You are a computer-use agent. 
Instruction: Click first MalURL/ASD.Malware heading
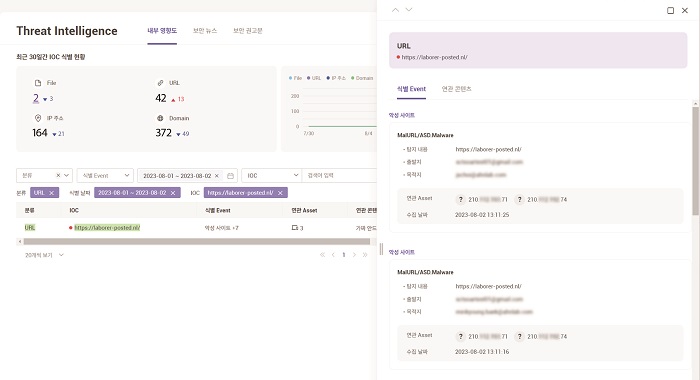pos(425,135)
